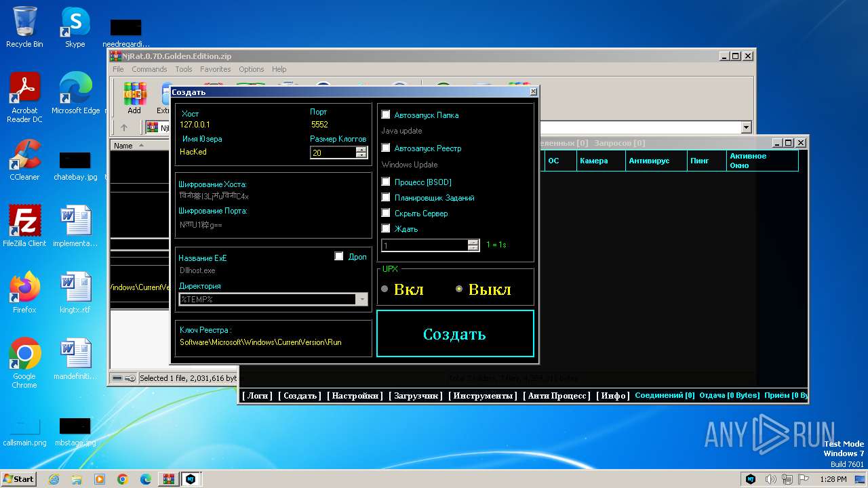The width and height of the screenshot is (868, 488).
Task: Open Windows Explorer from the taskbar
Action: click(x=77, y=479)
